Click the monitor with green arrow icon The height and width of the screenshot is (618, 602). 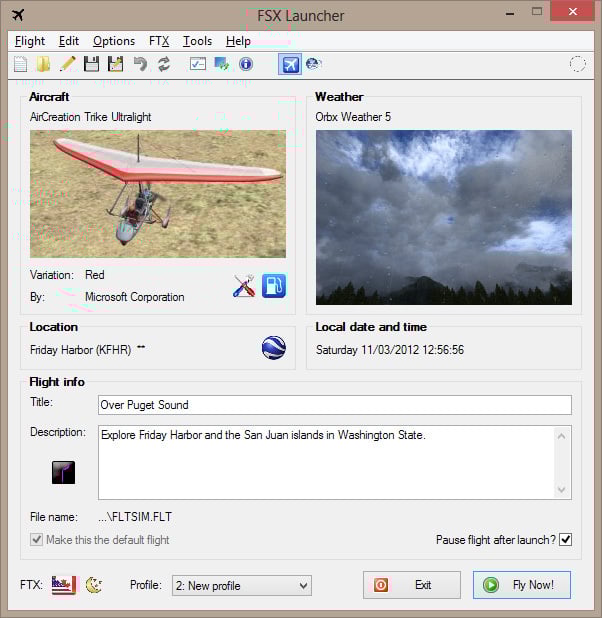point(222,64)
